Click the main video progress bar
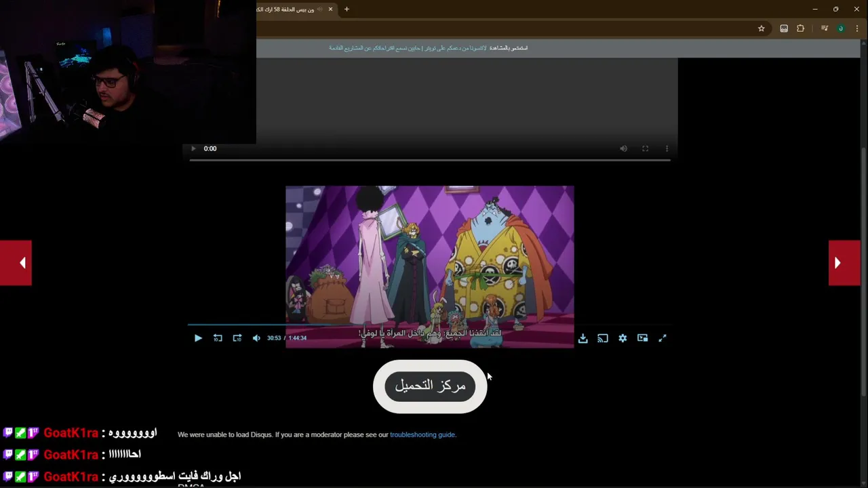The width and height of the screenshot is (868, 488). 429,325
